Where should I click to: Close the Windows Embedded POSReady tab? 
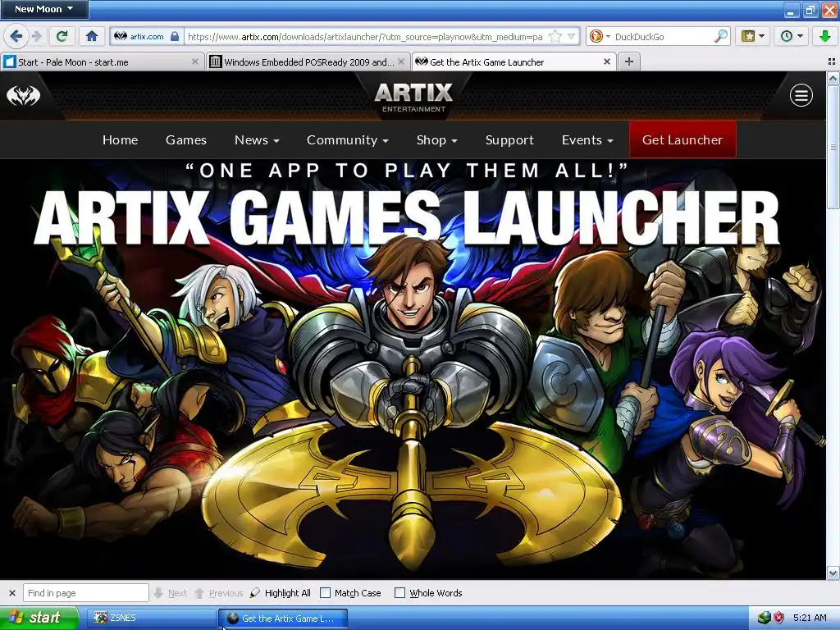400,62
